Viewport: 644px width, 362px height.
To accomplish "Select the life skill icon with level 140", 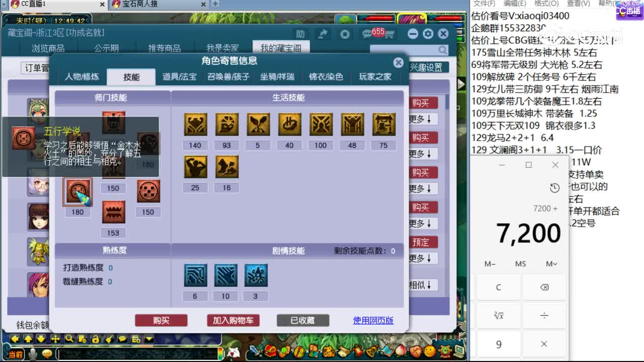I will click(x=195, y=124).
